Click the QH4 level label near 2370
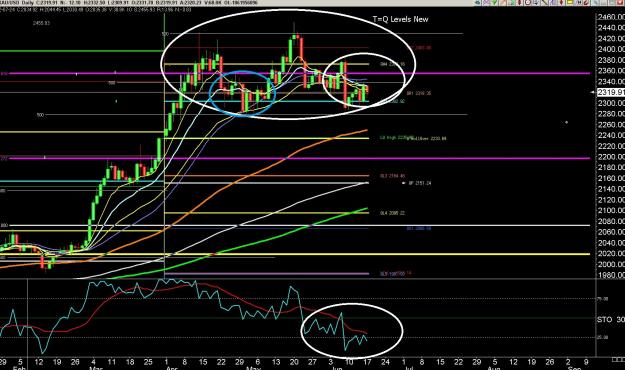 click(x=392, y=64)
